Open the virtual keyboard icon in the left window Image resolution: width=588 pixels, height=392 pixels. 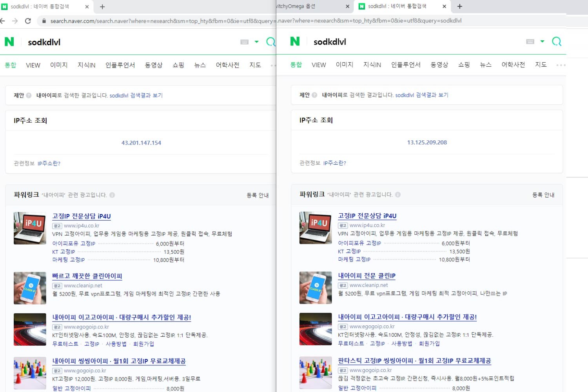pos(245,42)
